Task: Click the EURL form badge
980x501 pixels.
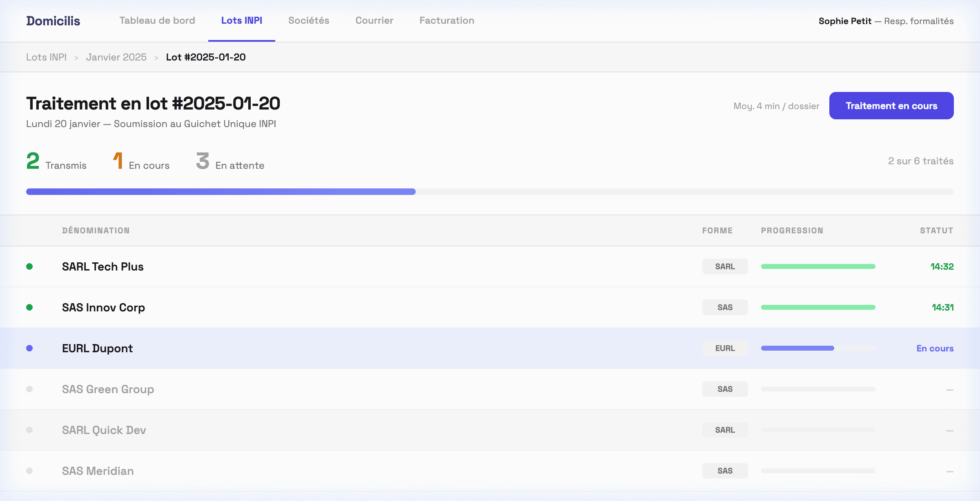Action: point(725,348)
